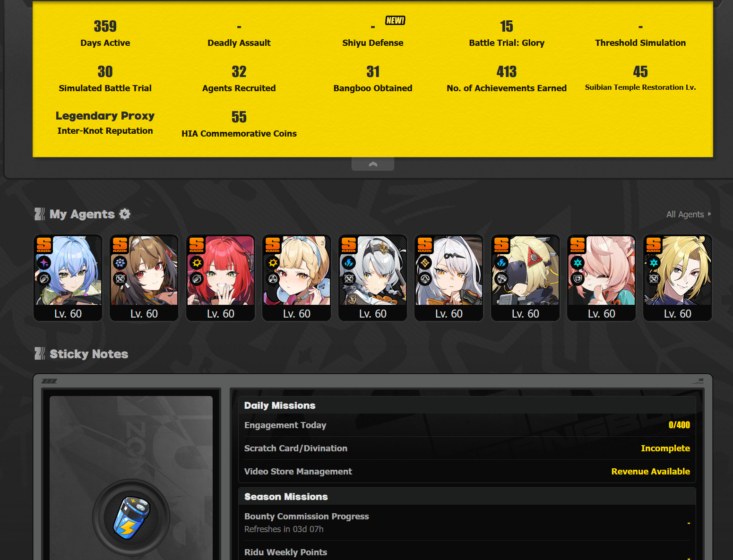Click the specialty icon on the blue-haired agent
Viewport: 733px width, 560px height.
click(x=44, y=279)
